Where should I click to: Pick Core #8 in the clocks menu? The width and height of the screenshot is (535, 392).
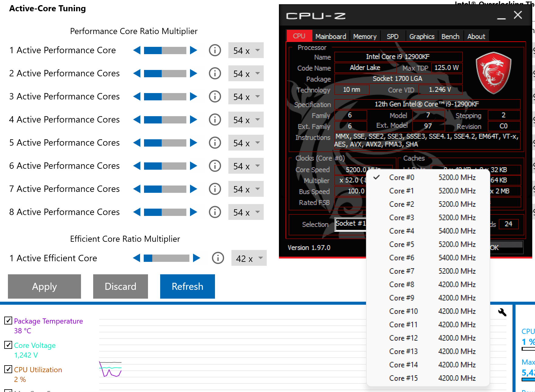[x=428, y=284]
